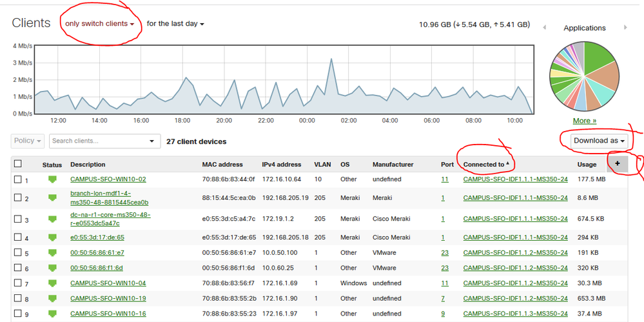Open client CAMPUS-SFO-WIN10-19
The image size is (644, 322).
coord(108,298)
